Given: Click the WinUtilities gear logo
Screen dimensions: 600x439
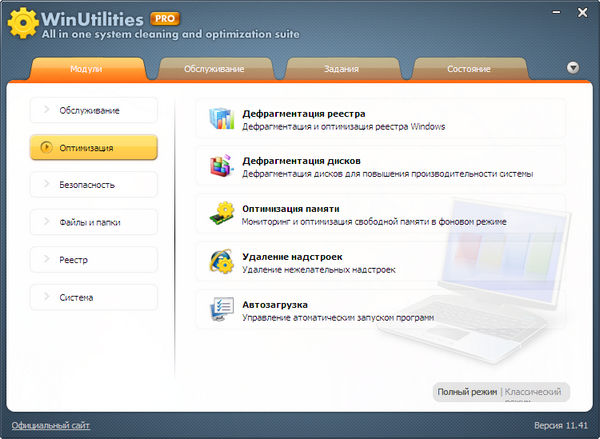Looking at the screenshot, I should click(22, 24).
